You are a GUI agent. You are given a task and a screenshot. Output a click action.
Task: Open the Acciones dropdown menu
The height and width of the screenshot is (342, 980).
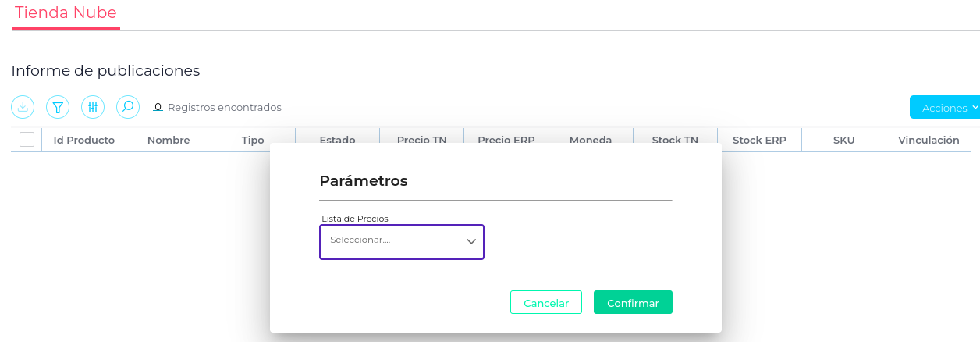point(946,108)
